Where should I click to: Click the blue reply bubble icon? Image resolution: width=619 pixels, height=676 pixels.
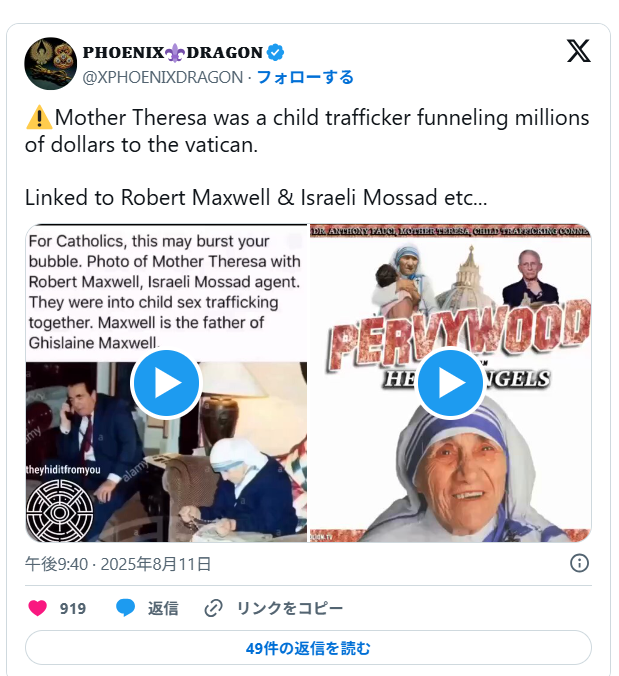coord(125,608)
